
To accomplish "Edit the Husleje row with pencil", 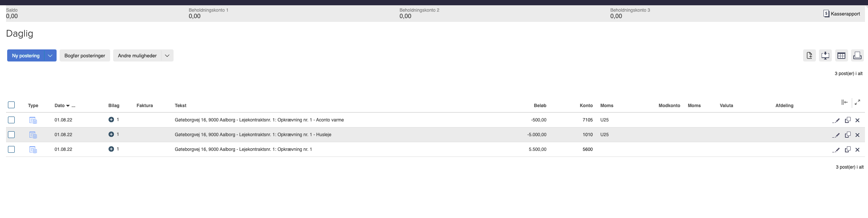I will coord(836,135).
